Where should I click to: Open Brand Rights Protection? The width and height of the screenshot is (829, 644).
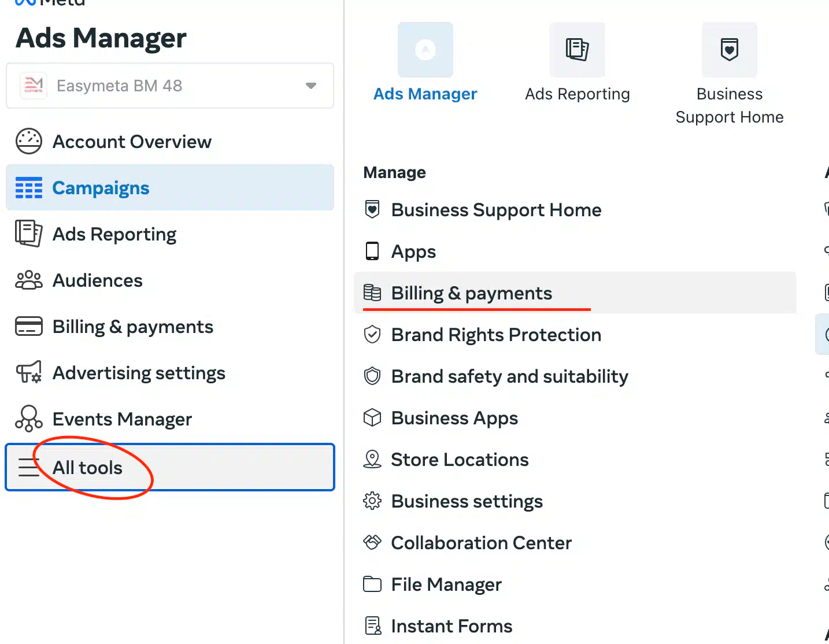[575, 334]
